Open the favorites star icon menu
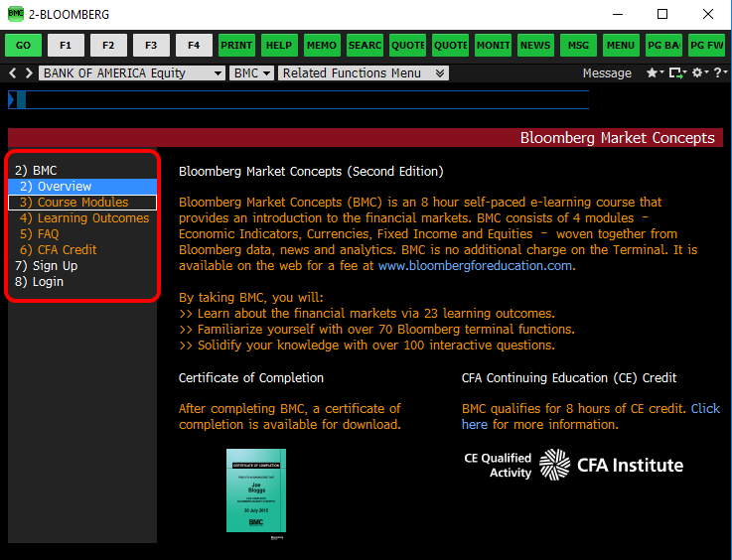732x560 pixels. tap(655, 72)
